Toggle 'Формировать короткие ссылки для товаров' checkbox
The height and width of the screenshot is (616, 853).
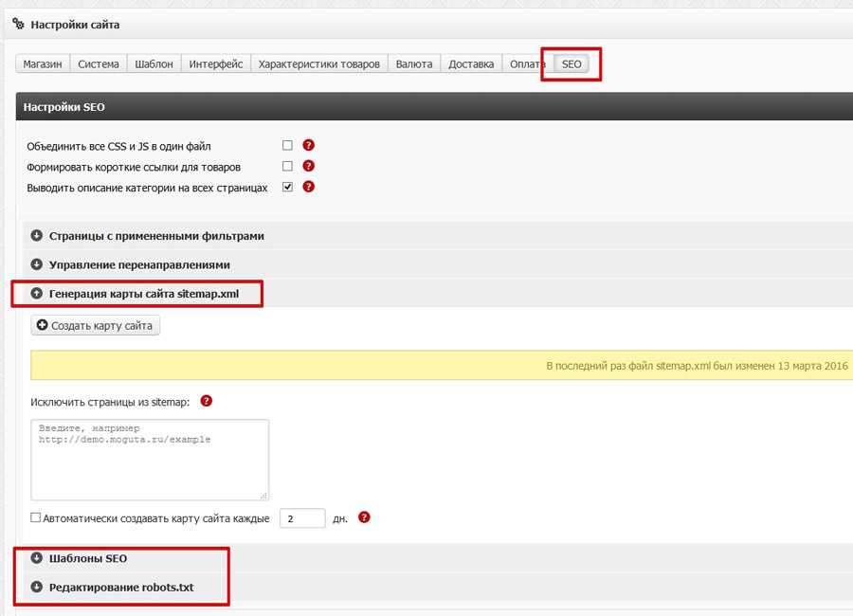coord(287,167)
